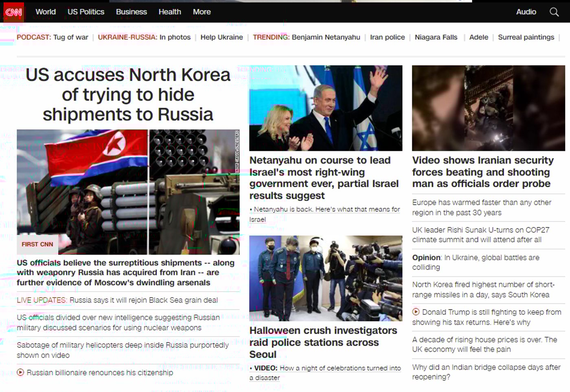Open North Korea short-range missiles story
Viewport: 570px width, 392px height.
click(483, 290)
